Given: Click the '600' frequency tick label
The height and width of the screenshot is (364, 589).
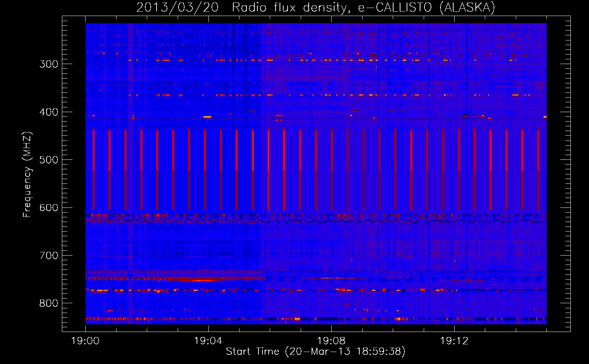Looking at the screenshot, I should point(48,208).
